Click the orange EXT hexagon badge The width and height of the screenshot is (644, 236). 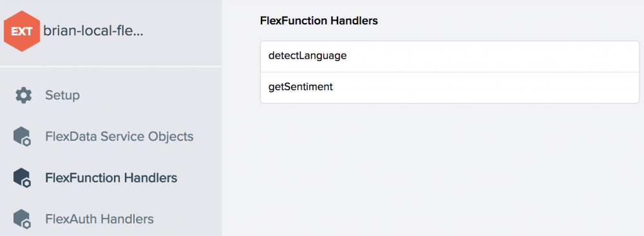click(x=22, y=32)
